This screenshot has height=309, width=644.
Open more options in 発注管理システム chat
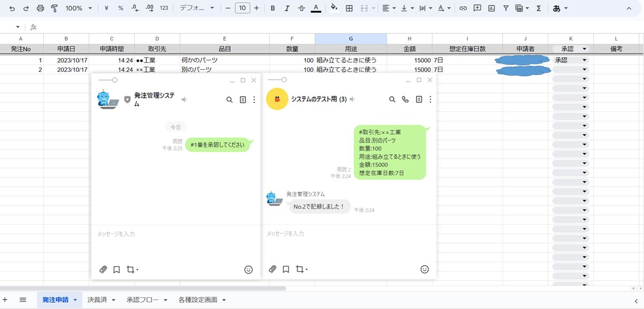click(x=254, y=99)
